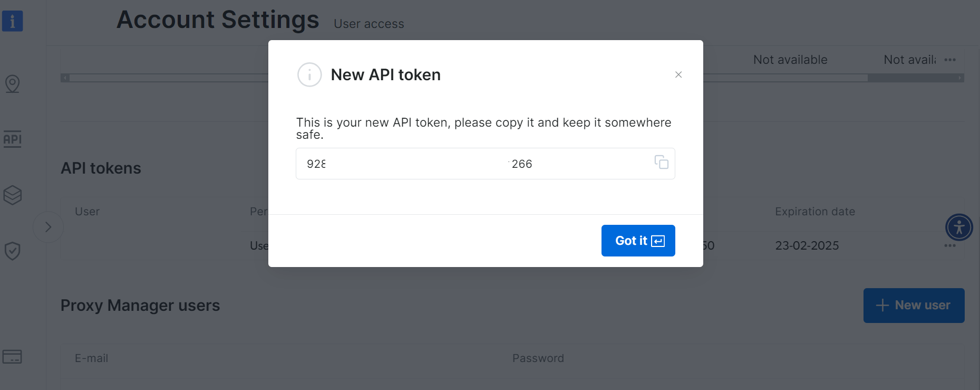The width and height of the screenshot is (980, 390).
Task: Click the Got it button
Action: coord(638,240)
